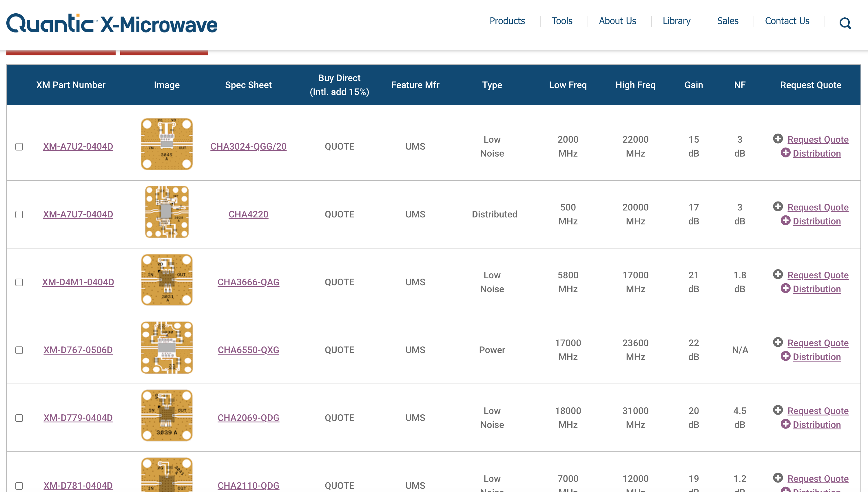Click board thumbnail for XM-D767-0506D

click(167, 347)
